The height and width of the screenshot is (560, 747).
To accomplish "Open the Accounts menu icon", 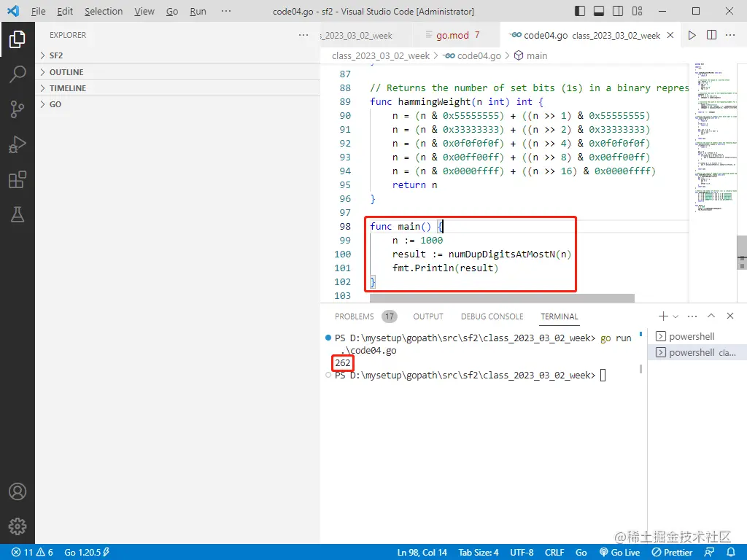I will (x=18, y=491).
